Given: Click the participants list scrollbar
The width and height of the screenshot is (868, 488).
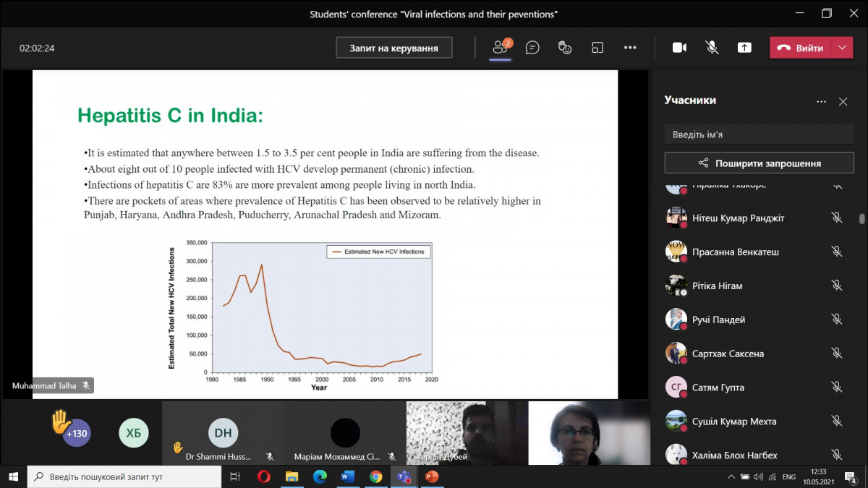Looking at the screenshot, I should pos(861,219).
